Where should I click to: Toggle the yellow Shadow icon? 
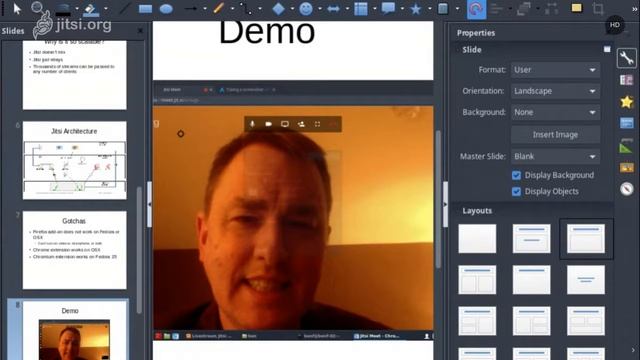click(x=577, y=8)
